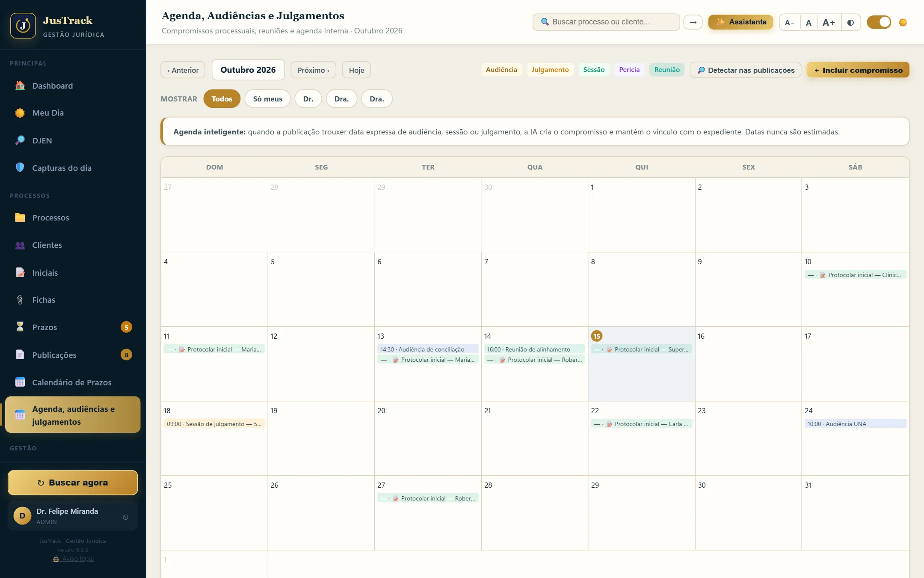Image resolution: width=924 pixels, height=578 pixels.
Task: Toggle the golden theme switch
Action: [879, 22]
